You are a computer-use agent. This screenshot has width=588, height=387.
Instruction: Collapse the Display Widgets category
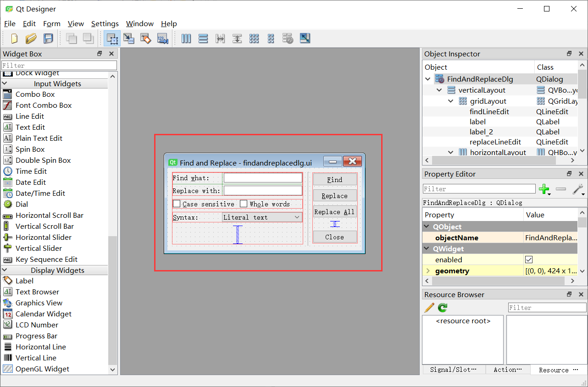point(5,270)
